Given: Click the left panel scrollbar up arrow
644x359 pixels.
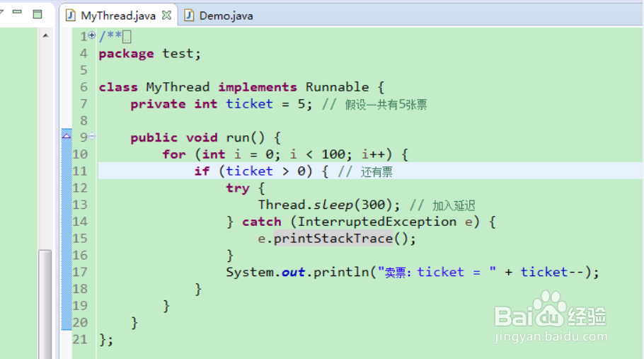Looking at the screenshot, I should pos(45,35).
